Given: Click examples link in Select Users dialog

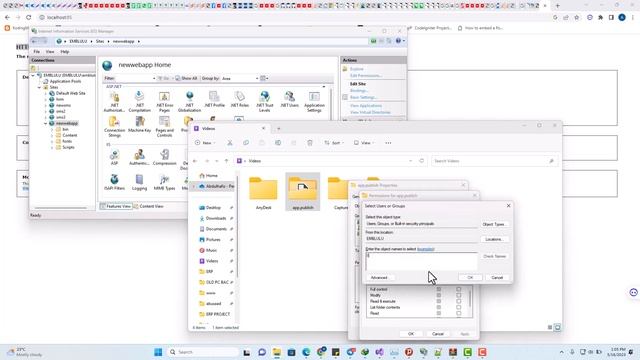Looking at the screenshot, I should 425,249.
